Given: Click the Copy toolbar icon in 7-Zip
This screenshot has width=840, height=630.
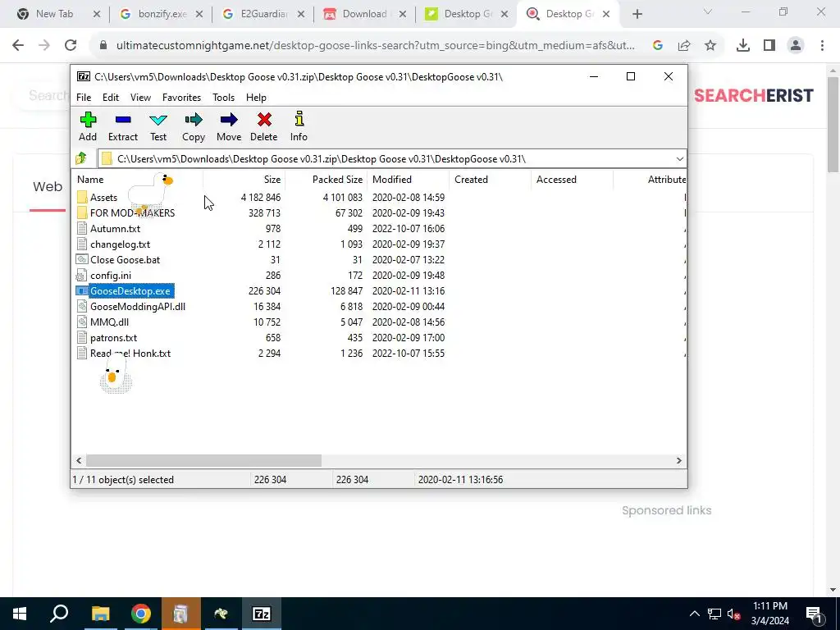Looking at the screenshot, I should pos(194,126).
